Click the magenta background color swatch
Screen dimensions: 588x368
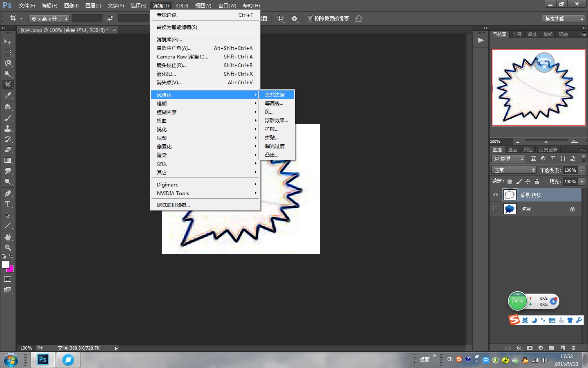point(11,269)
